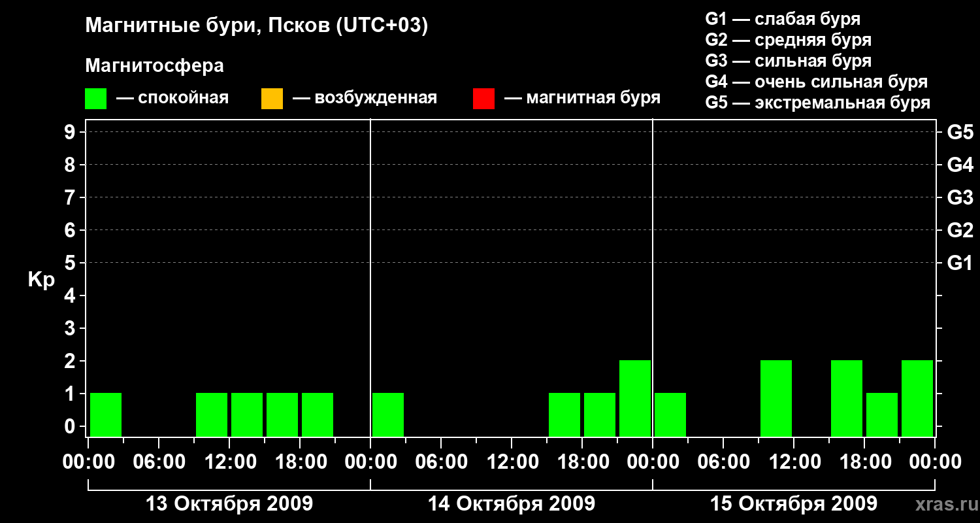Click the 15:00–18:00 bar on 15 October
The width and height of the screenshot is (980, 523).
847,398
